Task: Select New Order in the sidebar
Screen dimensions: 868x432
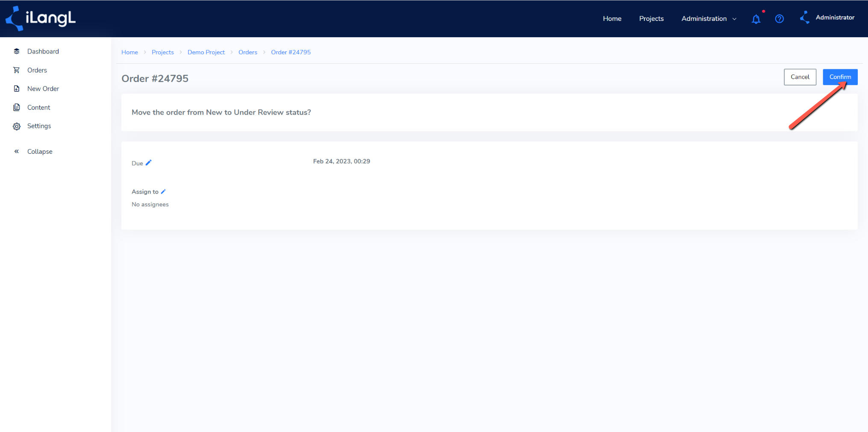Action: [x=43, y=88]
